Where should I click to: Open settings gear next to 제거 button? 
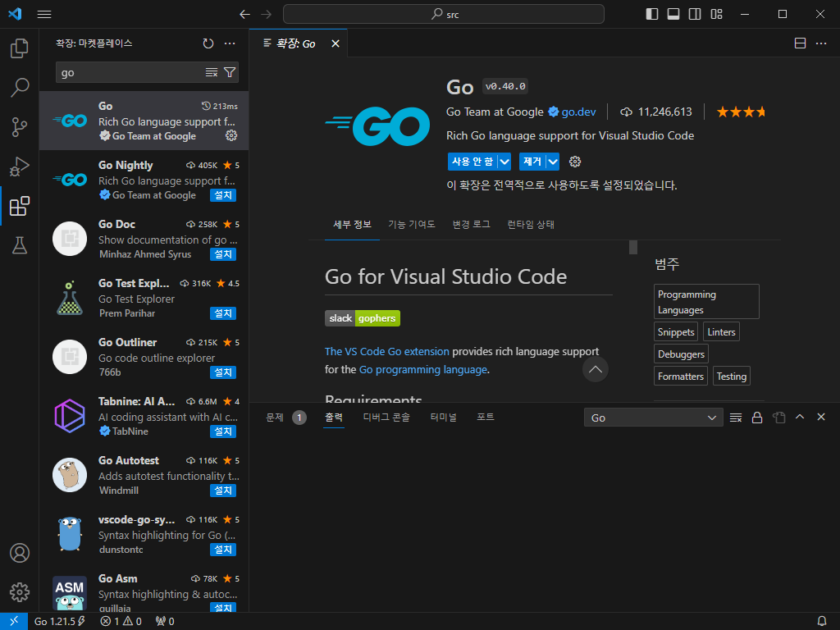[575, 162]
